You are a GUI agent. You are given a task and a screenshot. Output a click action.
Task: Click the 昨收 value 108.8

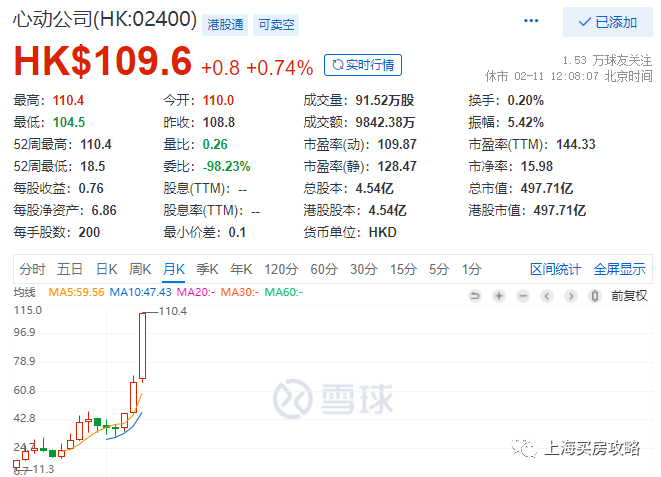tap(219, 122)
